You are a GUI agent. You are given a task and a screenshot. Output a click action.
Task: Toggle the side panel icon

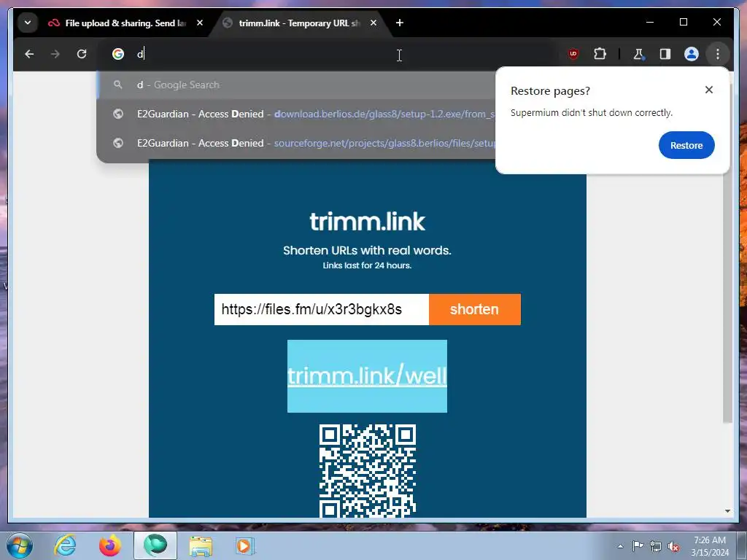point(665,54)
